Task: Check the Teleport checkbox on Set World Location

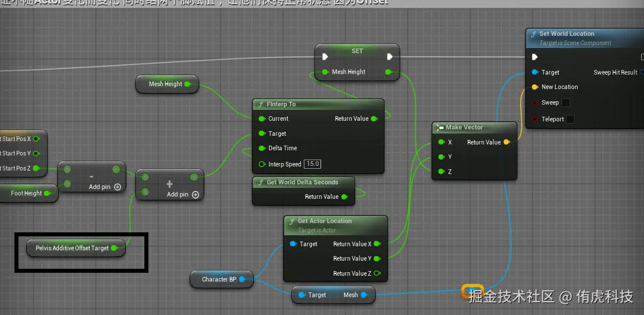Action: (x=570, y=119)
